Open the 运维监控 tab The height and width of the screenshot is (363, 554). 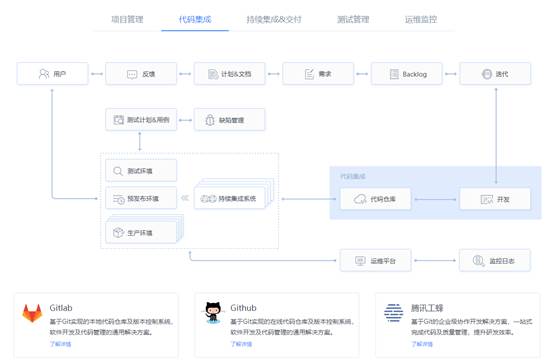(421, 19)
